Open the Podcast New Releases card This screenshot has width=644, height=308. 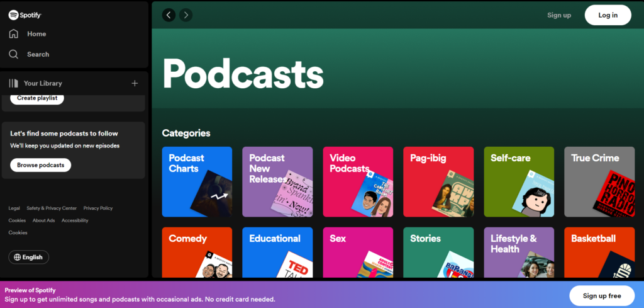tap(277, 182)
